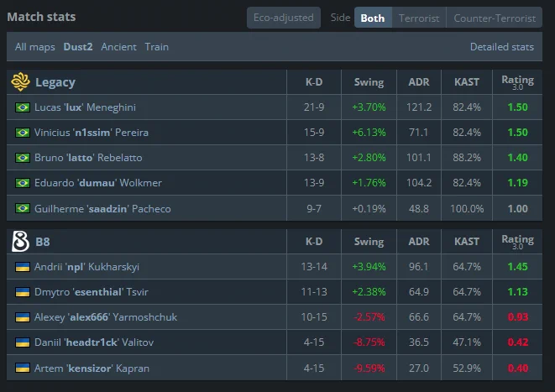The height and width of the screenshot is (392, 555).
Task: Click the KAST header in B8 table
Action: [x=467, y=242]
